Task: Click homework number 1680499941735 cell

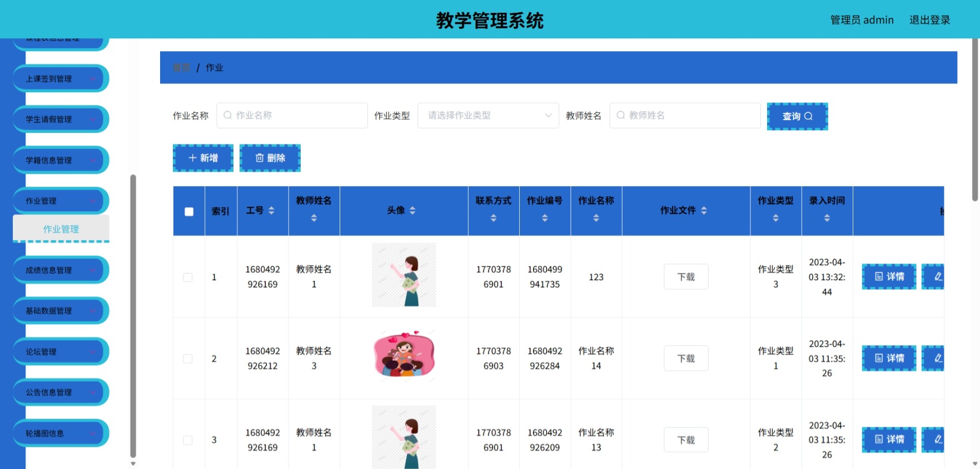Action: click(x=545, y=277)
